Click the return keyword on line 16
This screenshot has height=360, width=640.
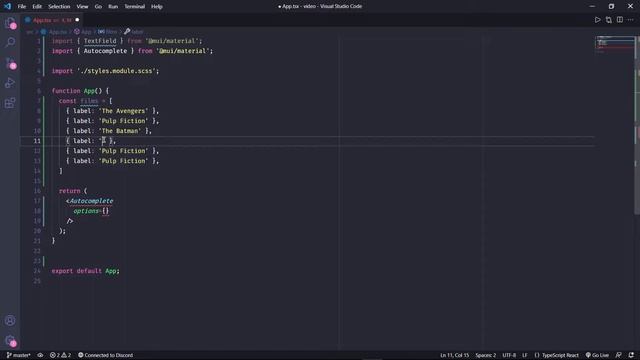[x=69, y=191]
